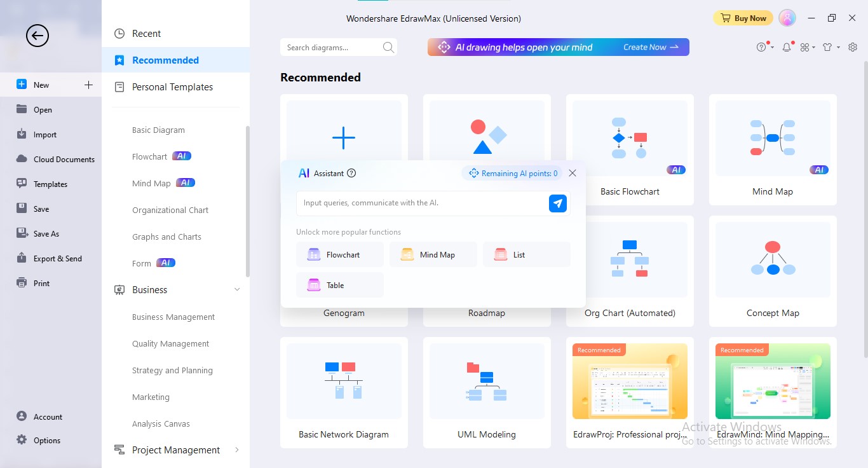
Task: Open the help question-mark dropdown
Action: (x=764, y=47)
